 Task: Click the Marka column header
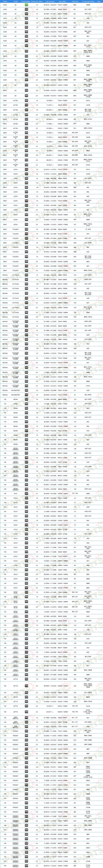tap(5, 1)
